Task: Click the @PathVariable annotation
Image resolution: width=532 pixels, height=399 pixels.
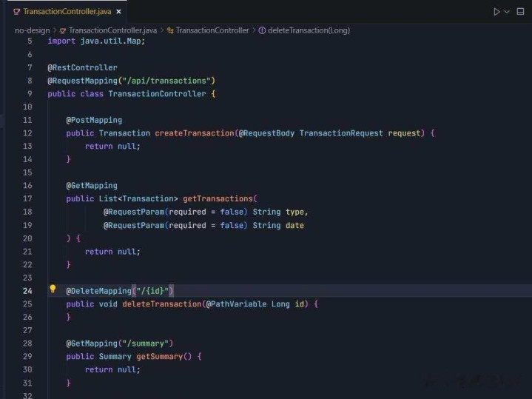Action: coord(236,304)
